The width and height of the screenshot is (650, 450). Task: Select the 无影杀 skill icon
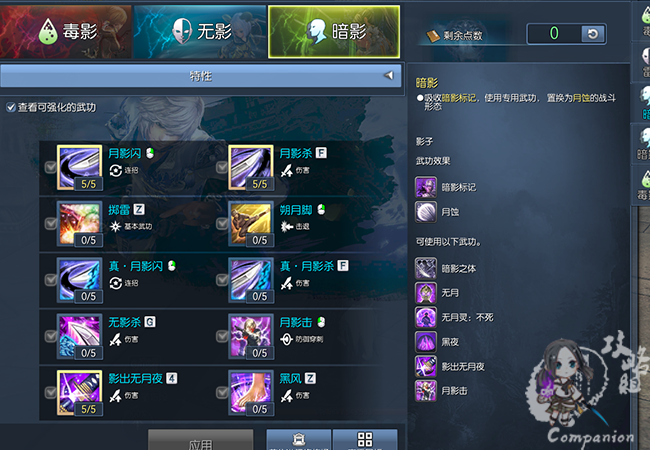click(x=79, y=336)
